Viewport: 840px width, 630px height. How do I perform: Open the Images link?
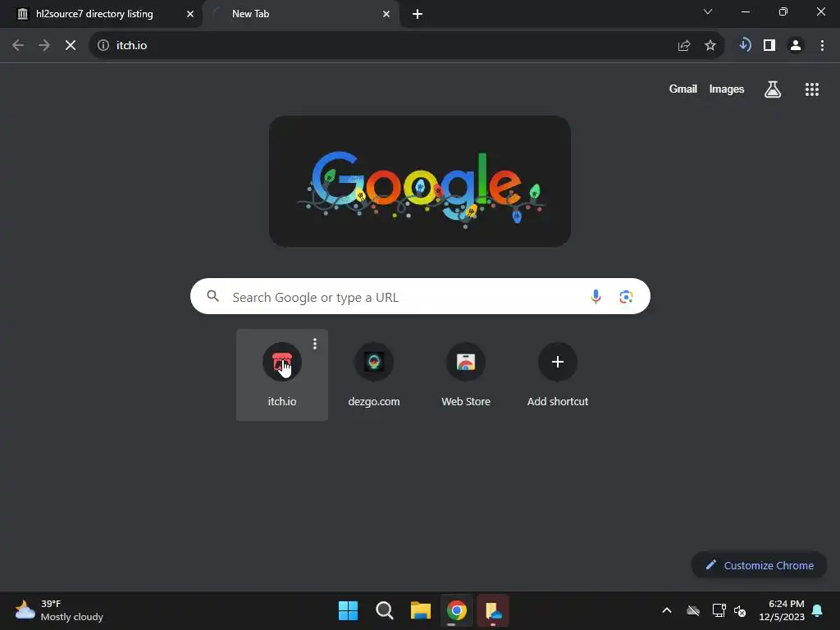[727, 89]
